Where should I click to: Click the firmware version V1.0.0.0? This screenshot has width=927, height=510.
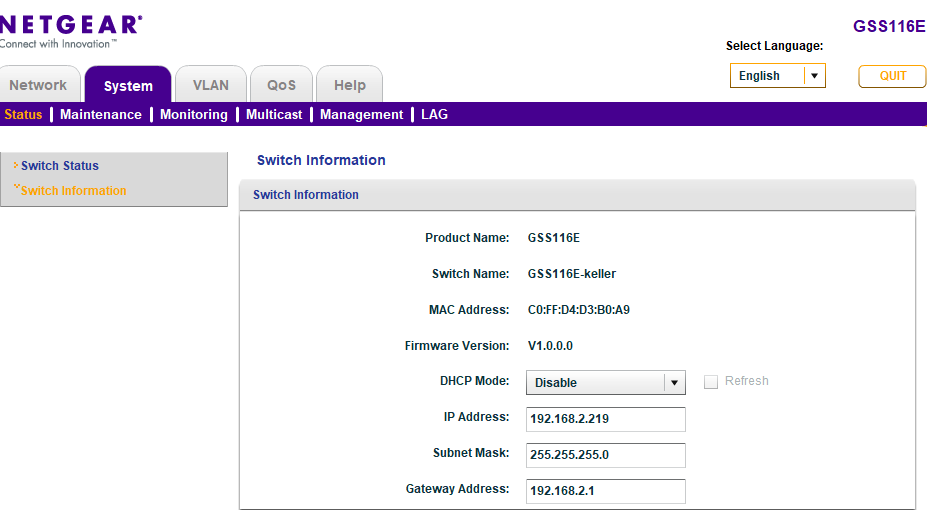click(550, 346)
